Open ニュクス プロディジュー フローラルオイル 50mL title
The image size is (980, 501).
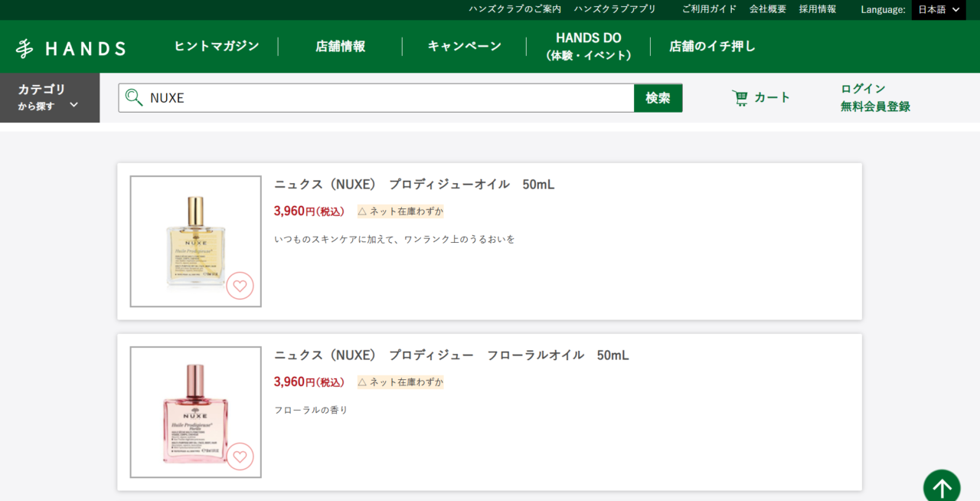pos(452,355)
